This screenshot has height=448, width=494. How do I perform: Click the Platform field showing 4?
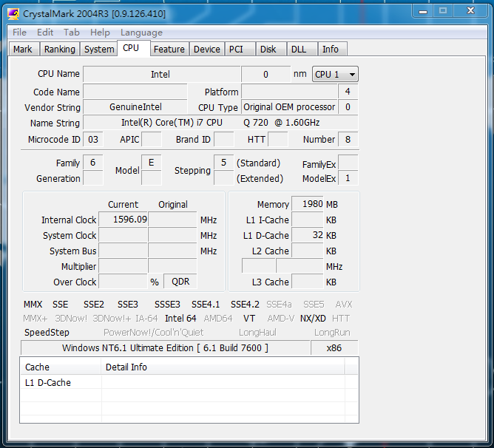pos(348,92)
